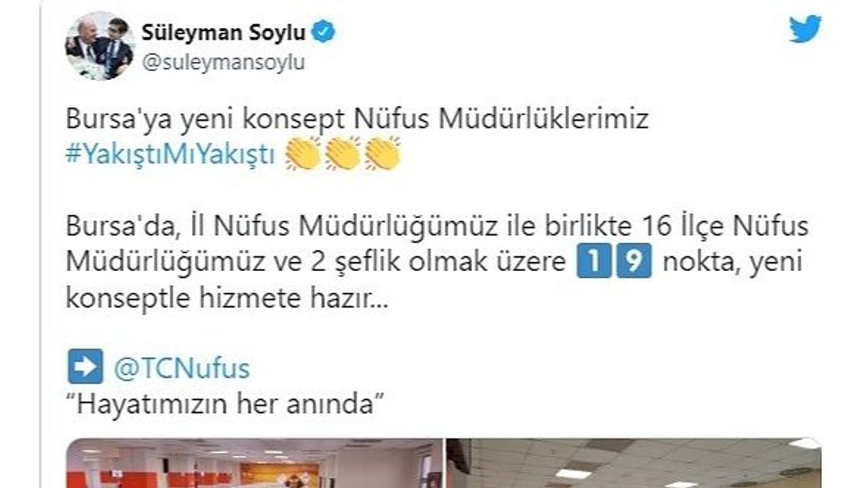Viewport: 868px width, 488px height.
Task: Click the '16 İlçe Nüfus' tweet text line
Action: pos(437,227)
